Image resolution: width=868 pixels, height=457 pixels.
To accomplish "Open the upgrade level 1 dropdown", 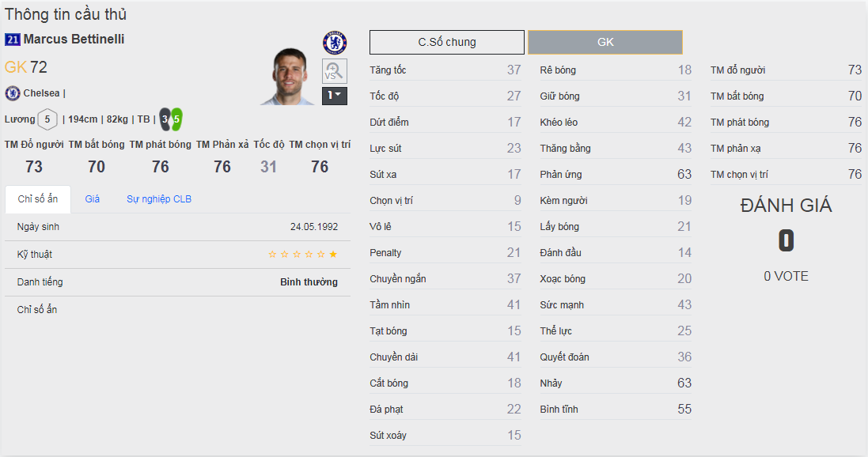I will click(334, 96).
